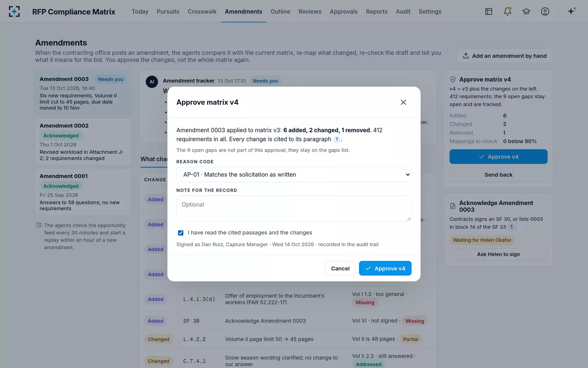Click the 'Acknowledge Amendment 0003' requirement text
This screenshot has width=588, height=368.
(x=265, y=321)
